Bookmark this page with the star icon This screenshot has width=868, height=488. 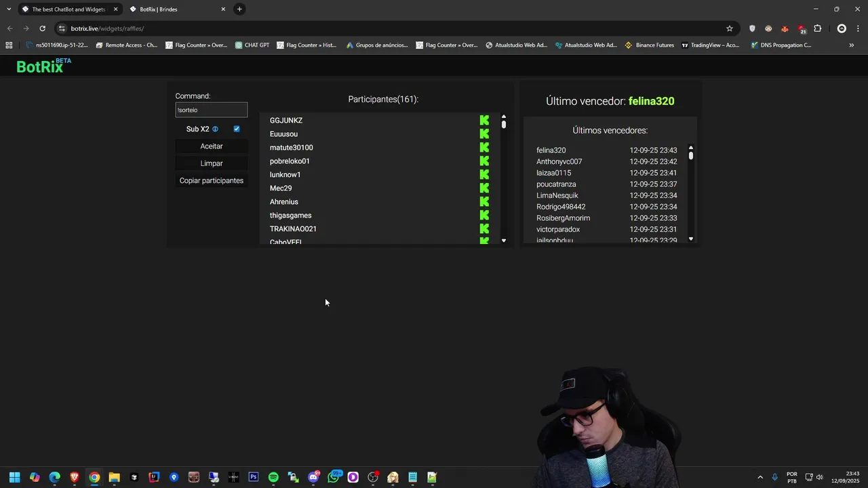(x=730, y=28)
